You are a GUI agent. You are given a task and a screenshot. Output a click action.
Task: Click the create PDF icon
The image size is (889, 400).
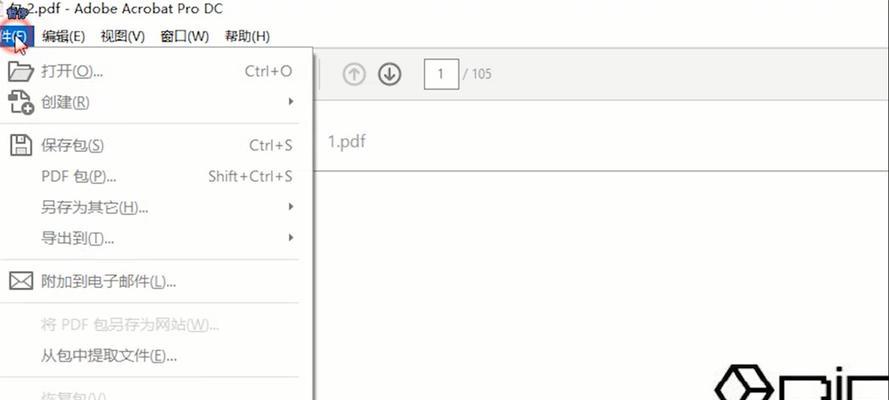[21, 103]
